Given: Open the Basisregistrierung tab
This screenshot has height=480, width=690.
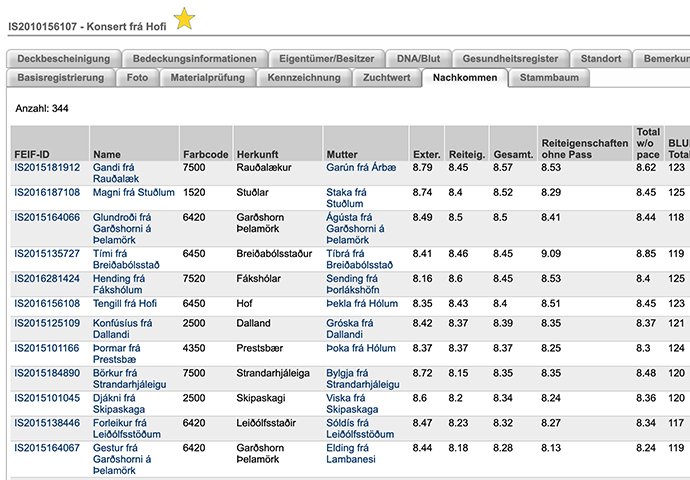Looking at the screenshot, I should [x=60, y=77].
